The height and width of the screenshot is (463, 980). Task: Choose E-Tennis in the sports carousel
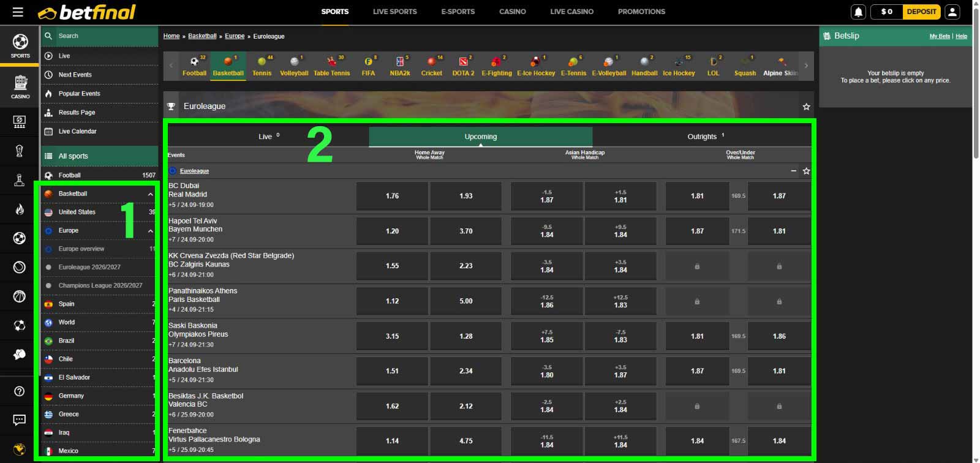click(573, 66)
